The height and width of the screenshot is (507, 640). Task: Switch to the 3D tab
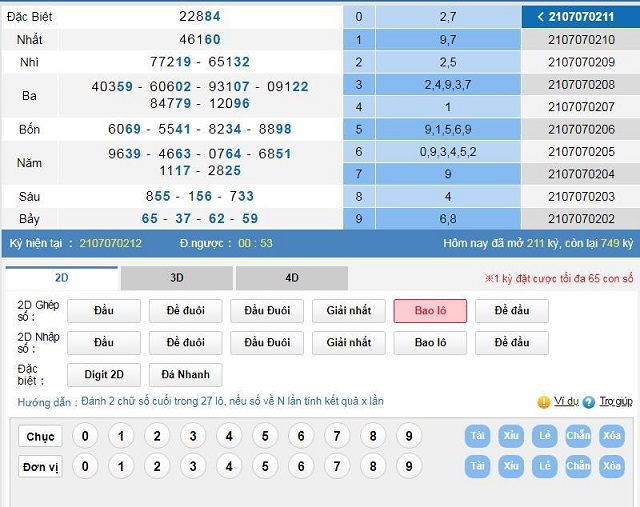pyautogui.click(x=176, y=279)
